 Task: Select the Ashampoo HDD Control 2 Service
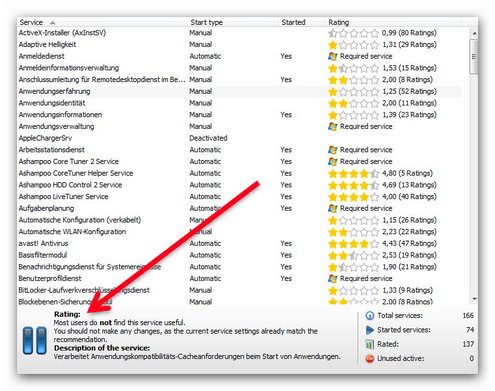point(70,185)
